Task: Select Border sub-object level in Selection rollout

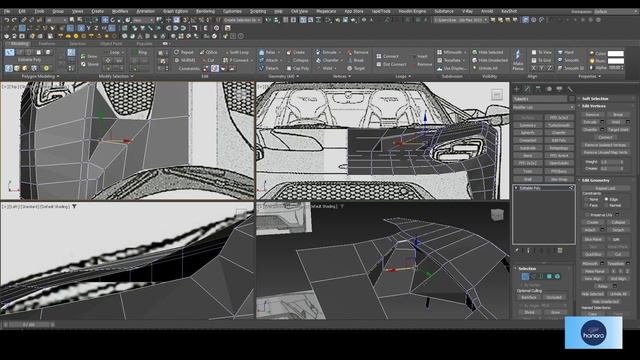Action: [541, 276]
